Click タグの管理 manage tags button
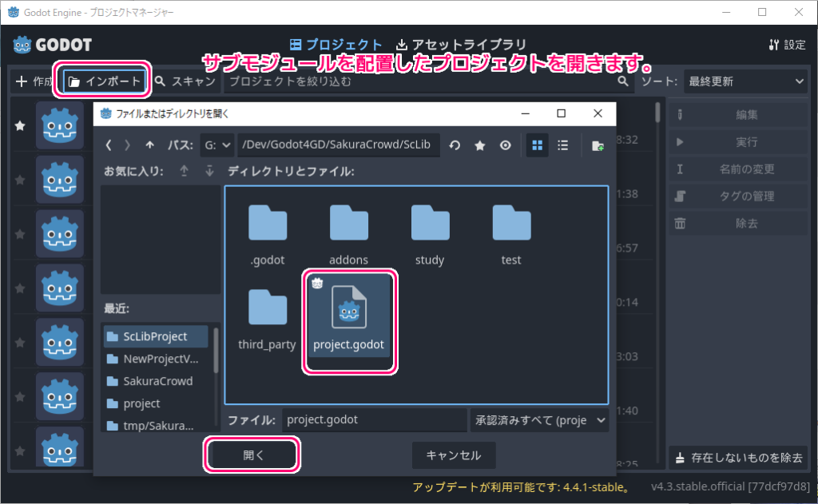Screen dimensions: 818x504 click(738, 196)
